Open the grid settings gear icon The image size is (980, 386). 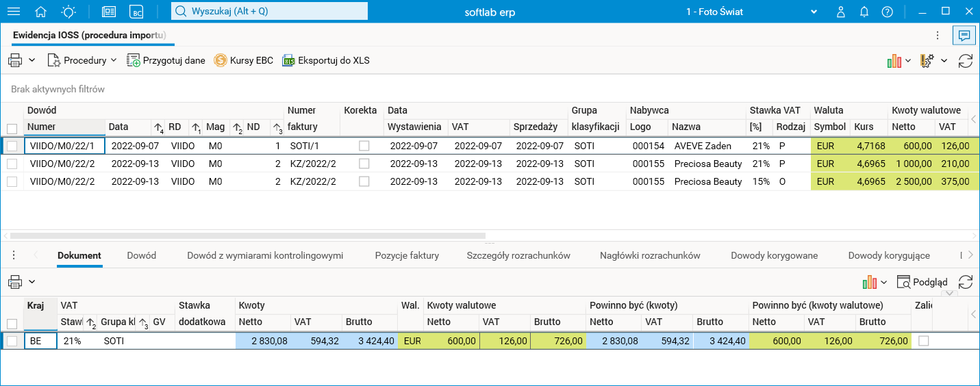928,61
